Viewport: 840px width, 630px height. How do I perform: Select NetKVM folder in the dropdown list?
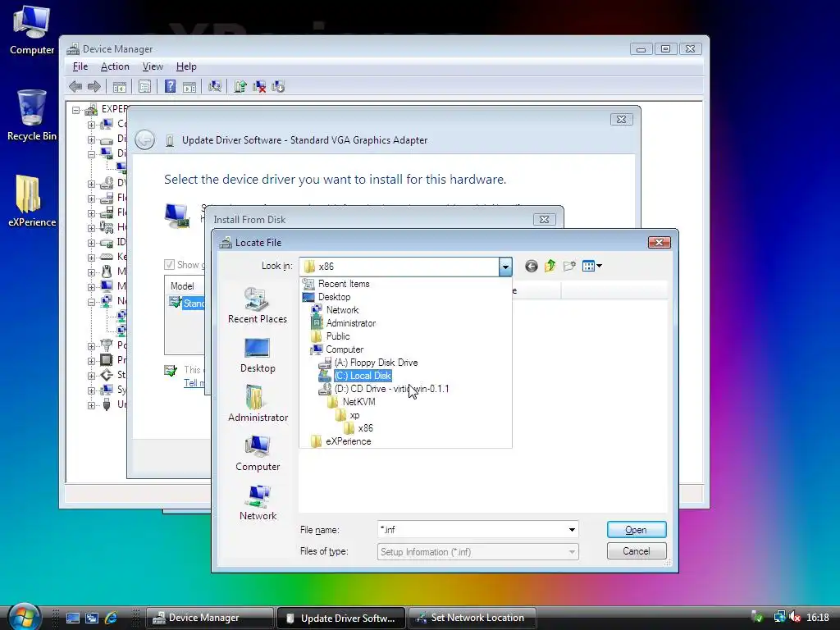tap(358, 402)
